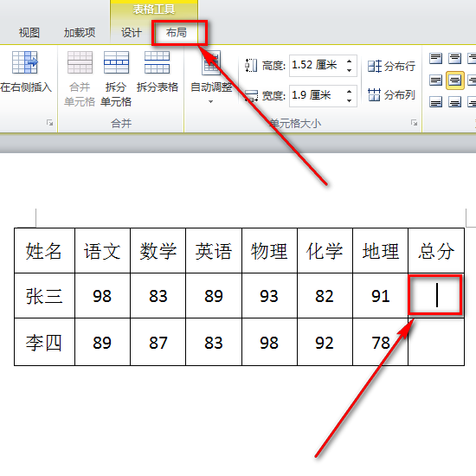Switch to the 设计 (Design) tab
Image resolution: width=476 pixels, height=476 pixels.
[x=132, y=33]
